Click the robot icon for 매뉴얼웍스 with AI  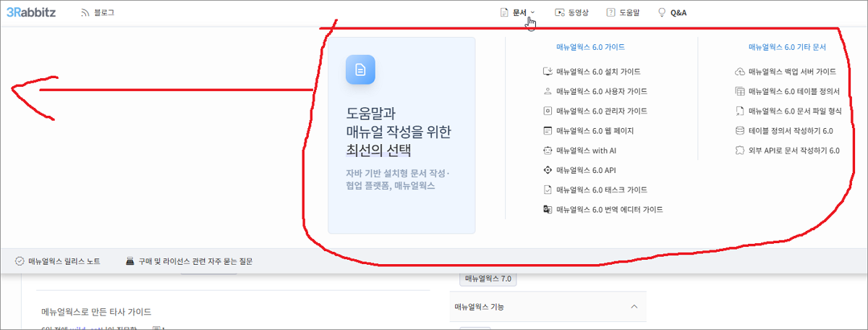coord(548,151)
